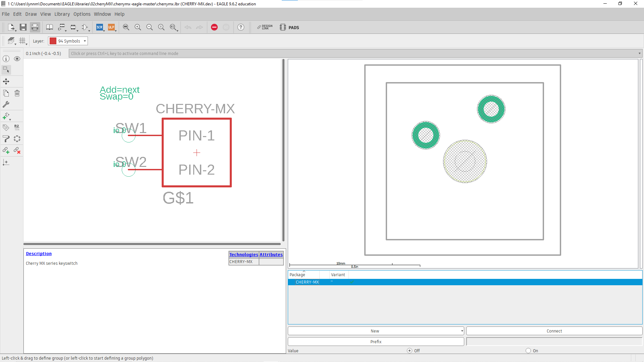The height and width of the screenshot is (362, 644).
Task: Open the 94 Symbols layer combo box
Action: [68, 41]
